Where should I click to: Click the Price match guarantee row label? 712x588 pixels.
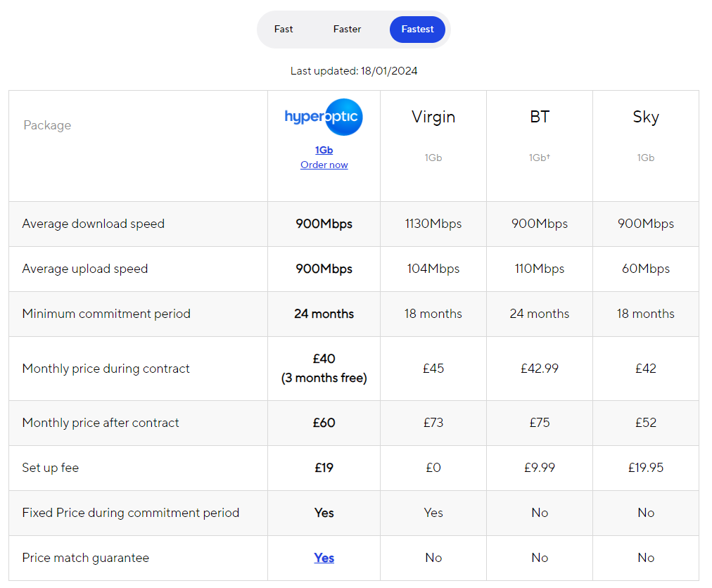point(85,558)
